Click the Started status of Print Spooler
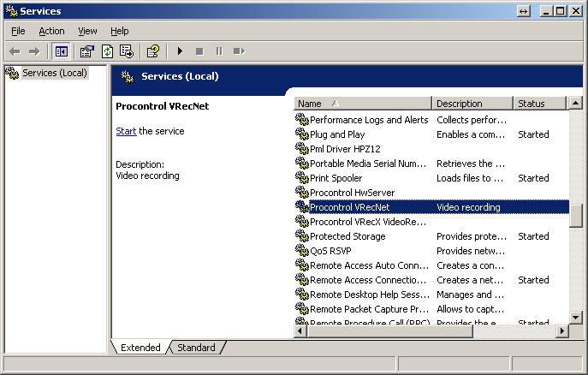This screenshot has width=588, height=375. 533,178
